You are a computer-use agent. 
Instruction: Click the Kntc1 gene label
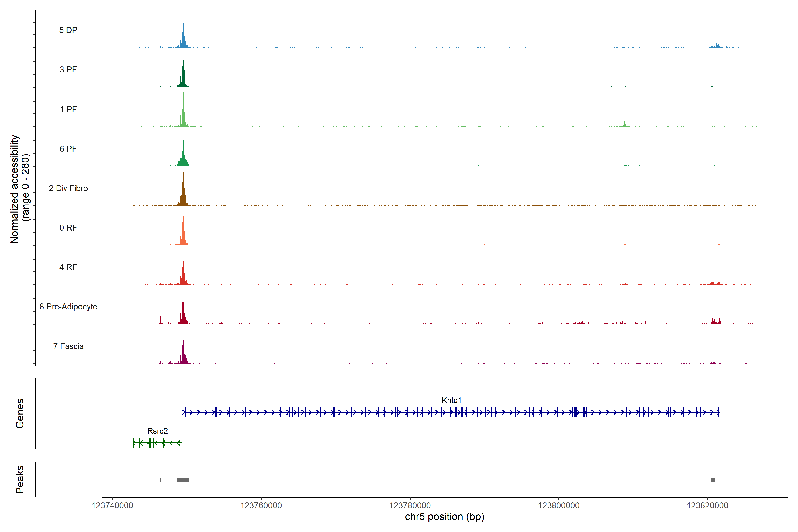451,400
